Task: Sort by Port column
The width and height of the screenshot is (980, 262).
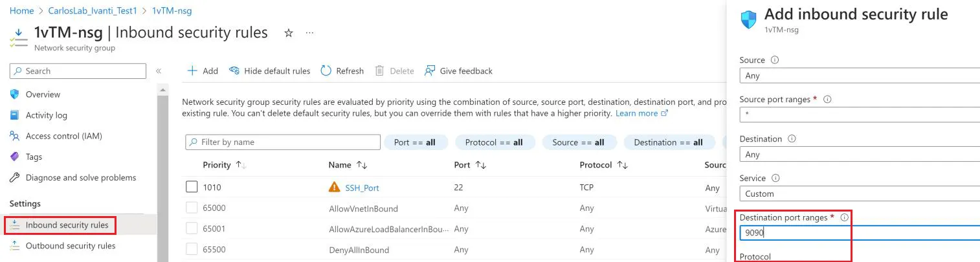Action: (x=471, y=165)
